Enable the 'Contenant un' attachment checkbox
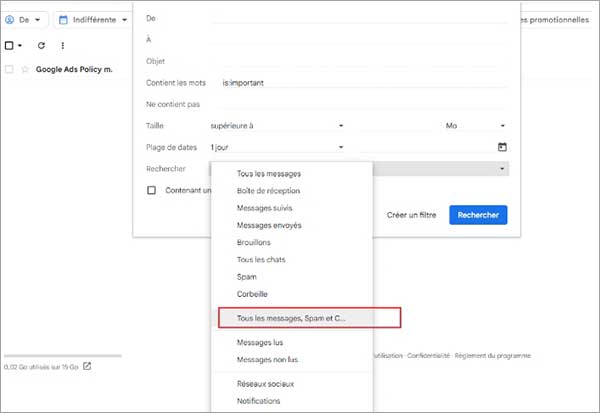 (x=152, y=190)
